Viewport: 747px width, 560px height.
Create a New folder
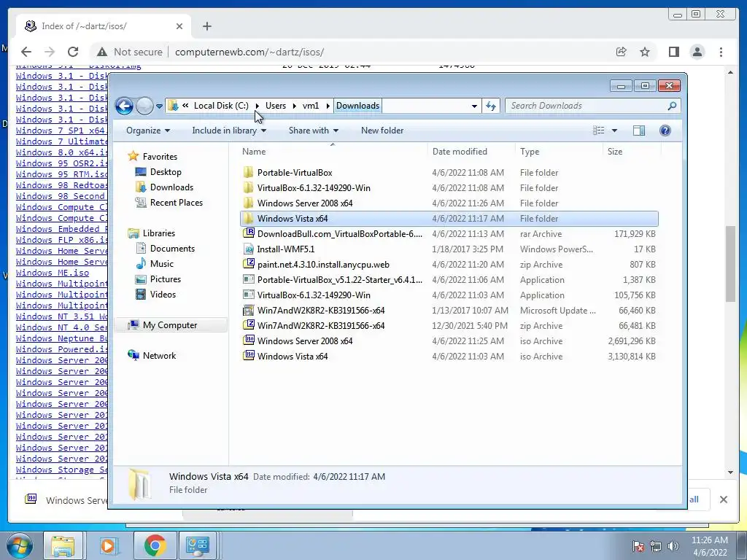pyautogui.click(x=382, y=131)
